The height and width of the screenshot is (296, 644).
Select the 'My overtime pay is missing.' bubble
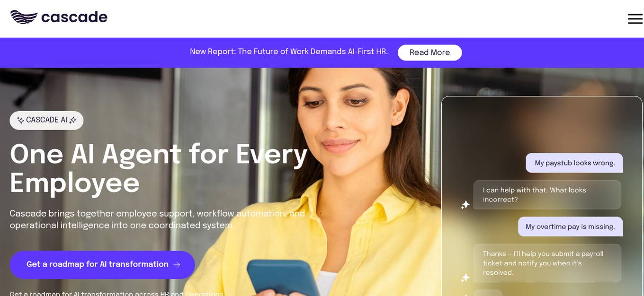pyautogui.click(x=570, y=227)
